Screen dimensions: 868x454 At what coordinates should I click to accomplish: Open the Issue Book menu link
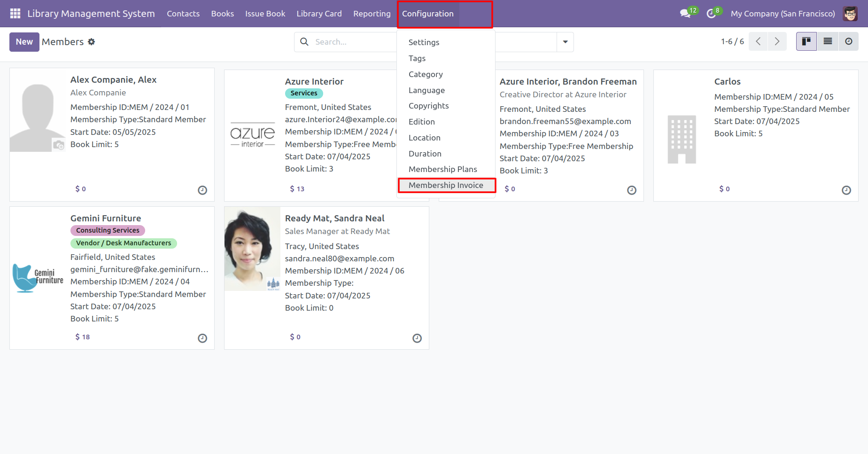click(x=265, y=14)
